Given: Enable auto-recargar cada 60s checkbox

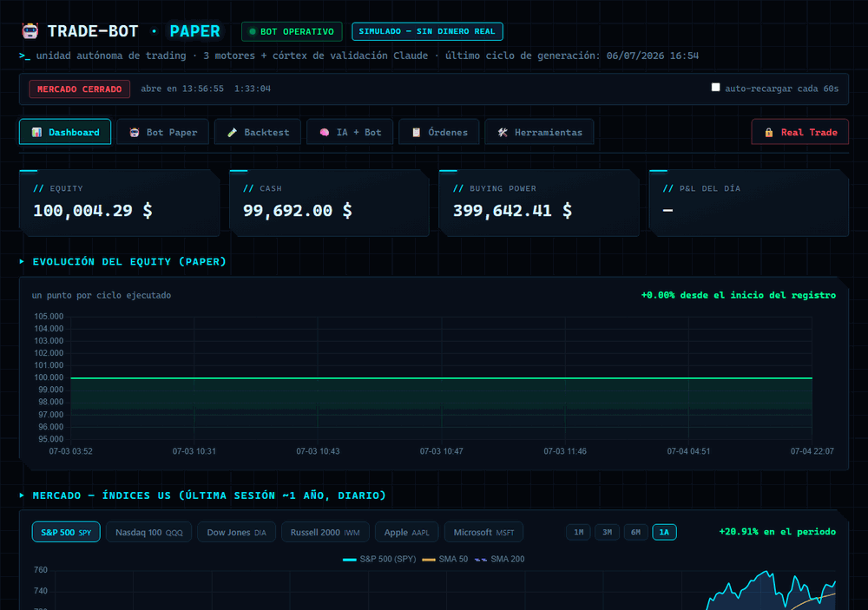Looking at the screenshot, I should [x=716, y=88].
